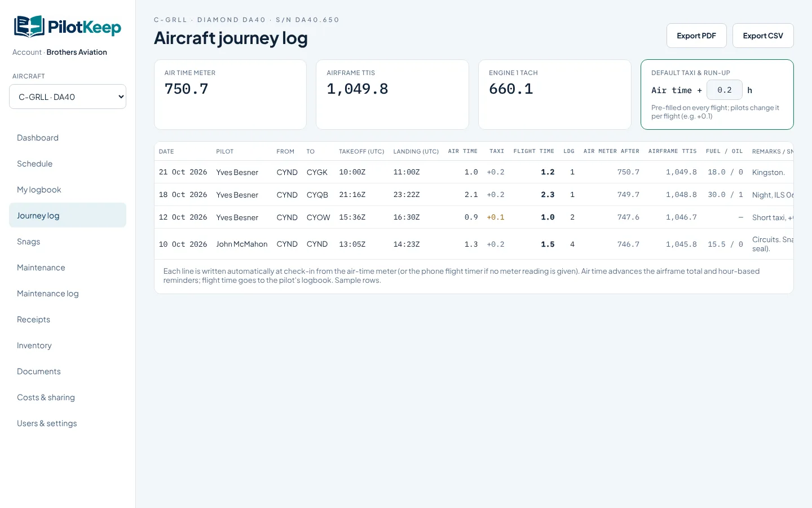This screenshot has height=508, width=812.
Task: Select Journey log in sidebar
Action: click(x=68, y=215)
